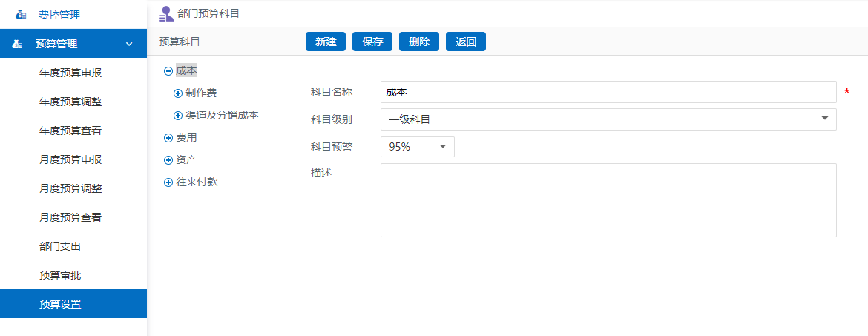Click into the 描述 text area
This screenshot has width=868, height=336.
coord(608,200)
